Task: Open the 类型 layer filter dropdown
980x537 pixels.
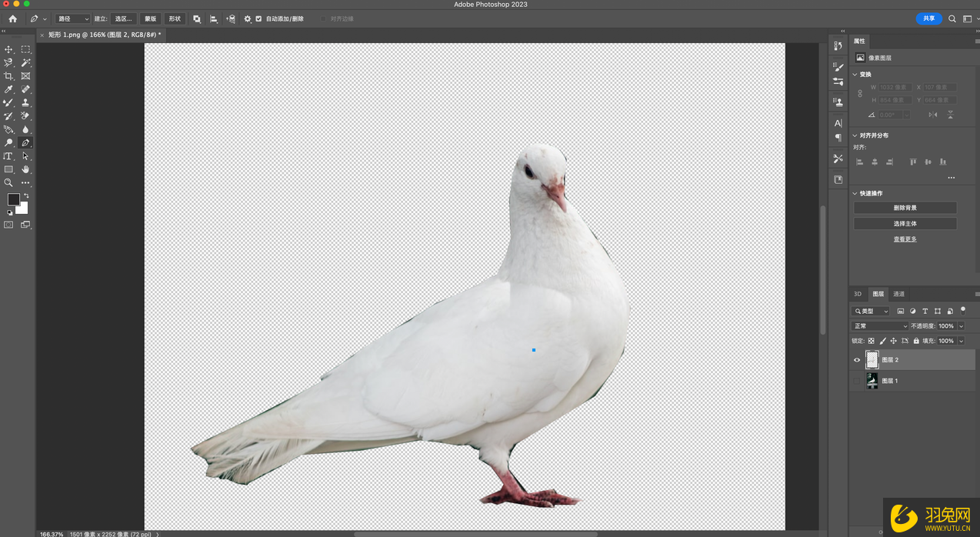Action: 871,311
